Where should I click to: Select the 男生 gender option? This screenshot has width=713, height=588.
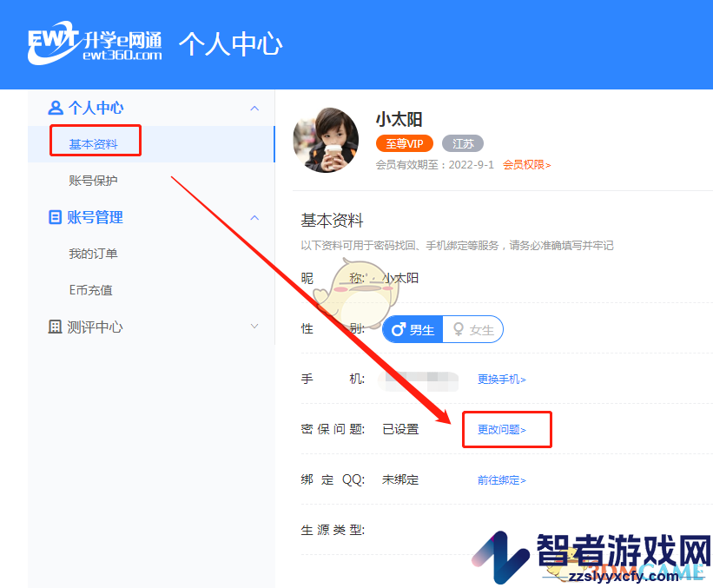click(413, 329)
